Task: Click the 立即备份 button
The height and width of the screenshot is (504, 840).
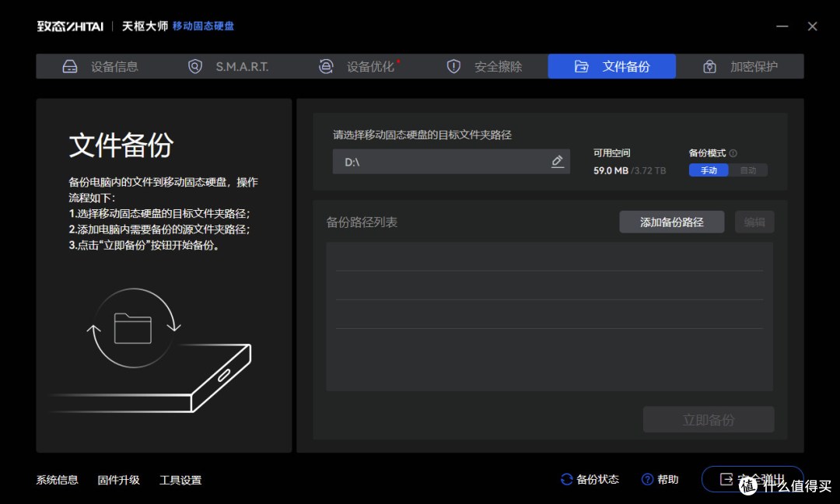Action: pos(709,419)
